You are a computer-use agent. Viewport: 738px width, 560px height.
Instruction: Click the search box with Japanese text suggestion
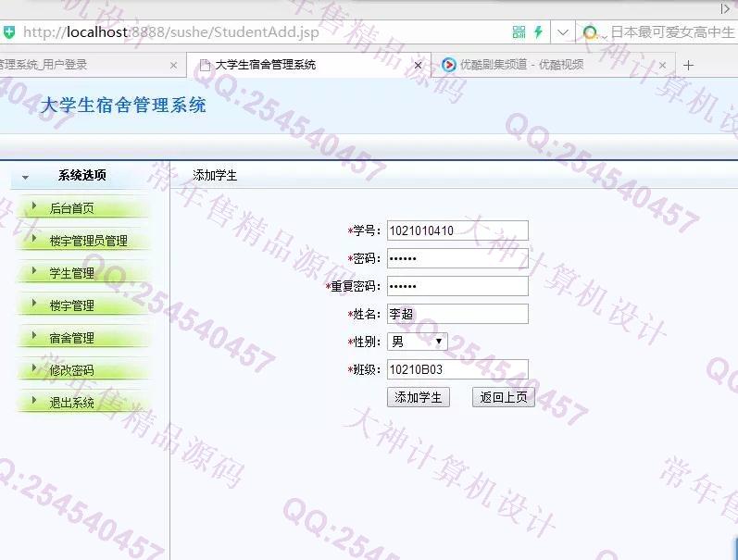coord(671,32)
